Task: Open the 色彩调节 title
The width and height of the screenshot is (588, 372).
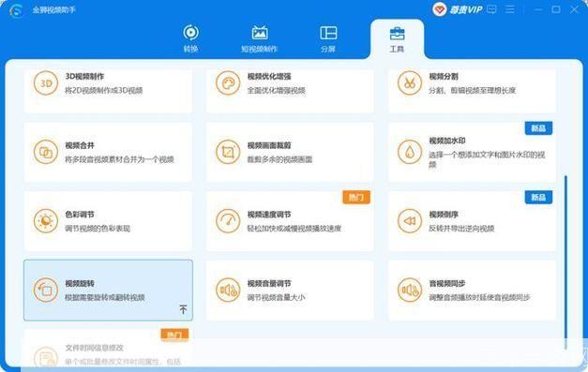Action: click(80, 215)
